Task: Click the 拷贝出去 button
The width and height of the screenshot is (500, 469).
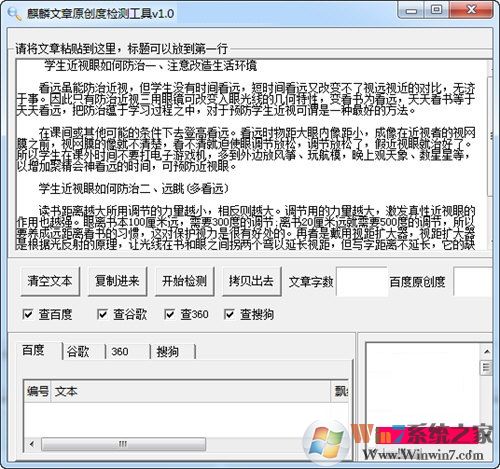Action: [252, 281]
